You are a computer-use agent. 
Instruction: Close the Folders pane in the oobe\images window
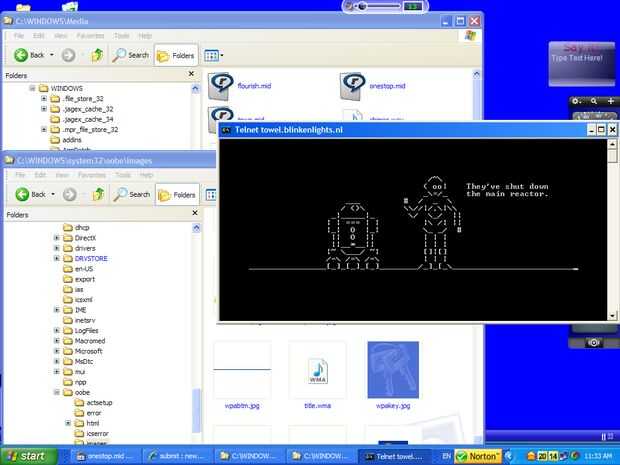195,213
